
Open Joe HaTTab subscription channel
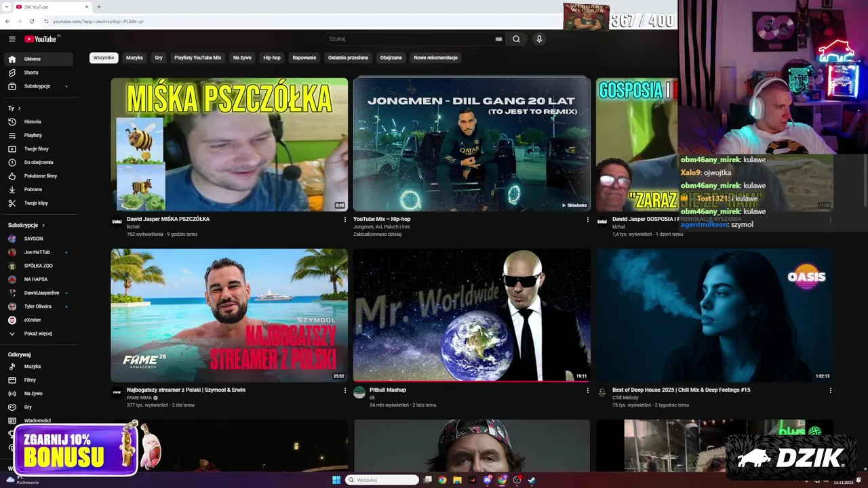point(38,252)
